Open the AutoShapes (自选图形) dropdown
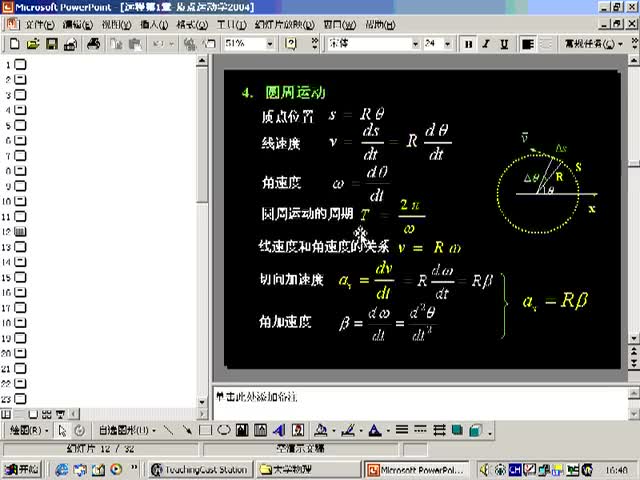The width and height of the screenshot is (640, 480). tap(128, 430)
